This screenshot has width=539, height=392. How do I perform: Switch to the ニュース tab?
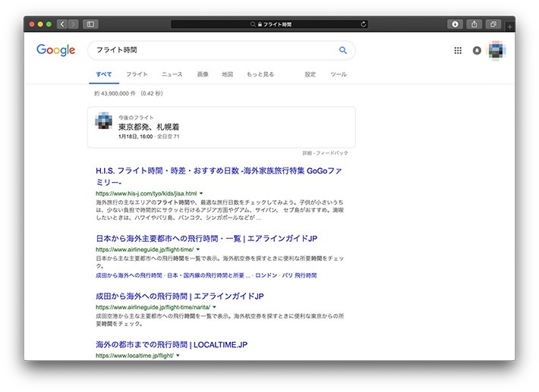click(172, 74)
